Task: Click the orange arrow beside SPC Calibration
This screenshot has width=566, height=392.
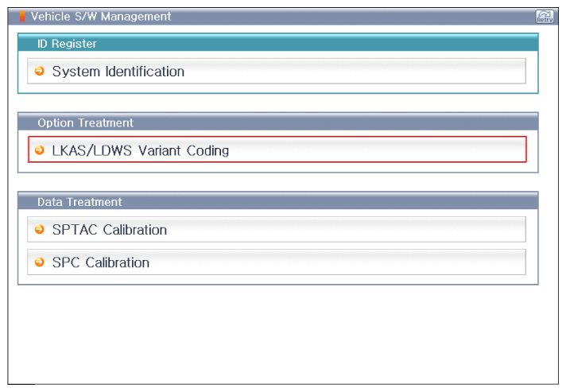Action: [x=40, y=262]
